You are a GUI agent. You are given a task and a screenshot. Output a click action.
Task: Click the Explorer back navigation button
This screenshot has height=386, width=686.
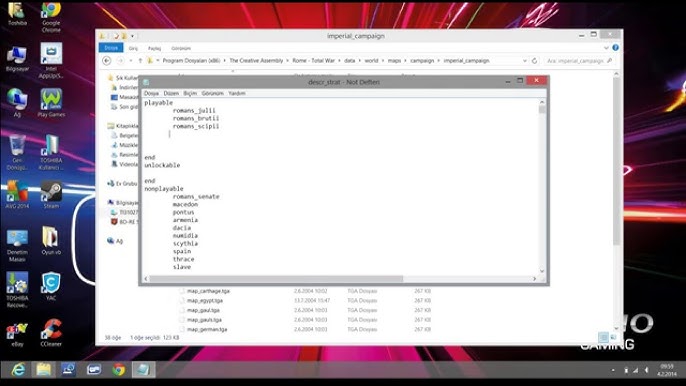point(107,61)
